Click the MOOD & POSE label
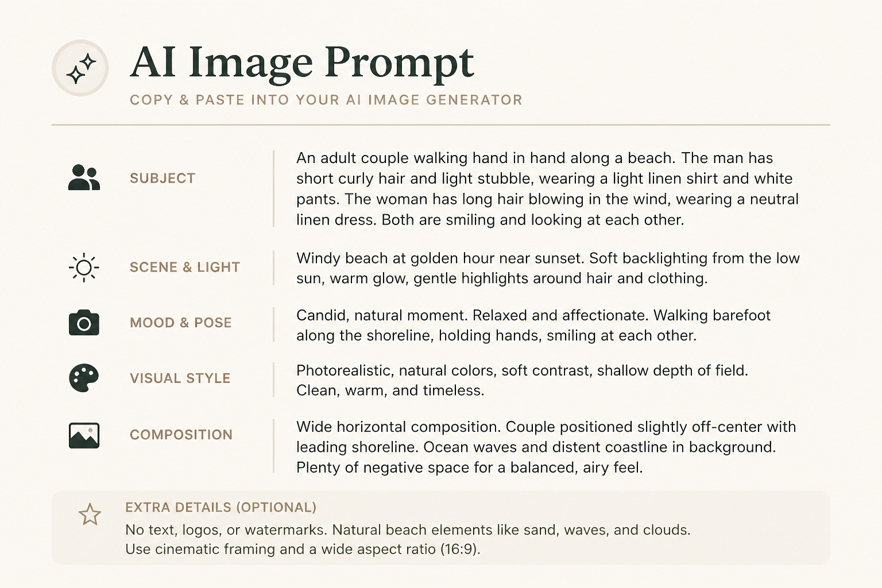 click(181, 323)
